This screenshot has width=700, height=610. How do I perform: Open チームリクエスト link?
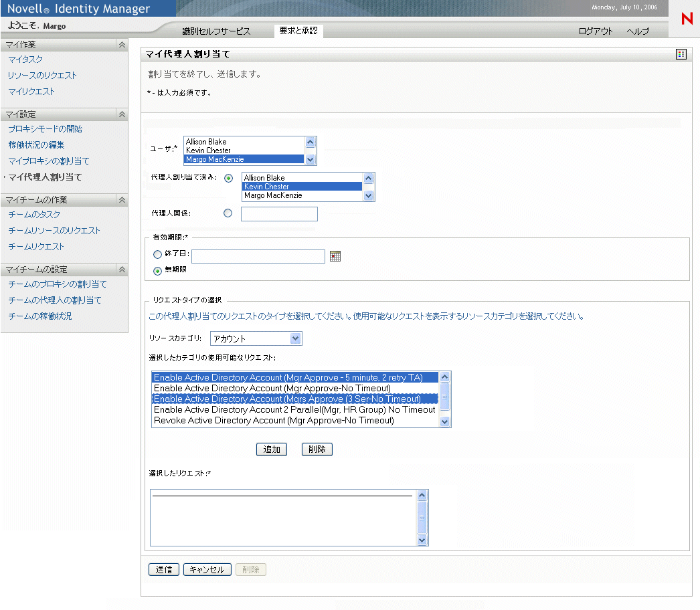(x=36, y=247)
